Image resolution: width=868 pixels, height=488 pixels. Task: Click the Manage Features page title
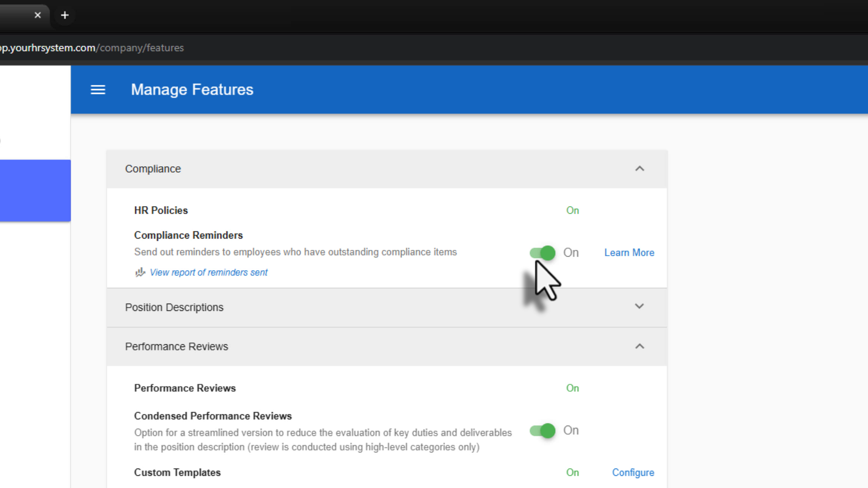pyautogui.click(x=192, y=90)
